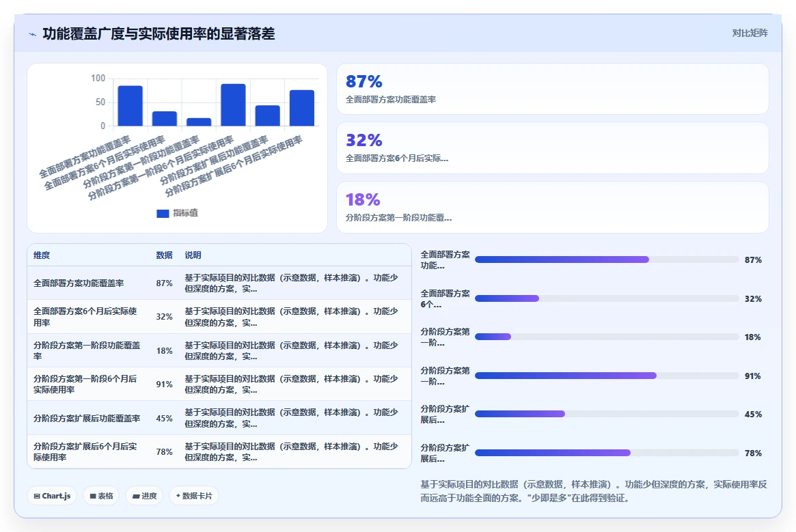Click the 说明 table column header
This screenshot has width=796, height=532.
pyautogui.click(x=193, y=255)
